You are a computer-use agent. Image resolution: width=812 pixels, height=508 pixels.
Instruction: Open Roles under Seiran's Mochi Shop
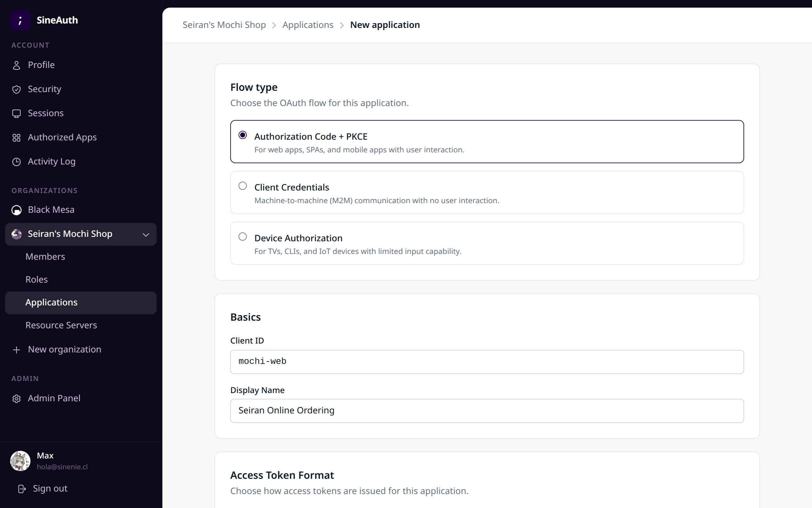point(81,279)
